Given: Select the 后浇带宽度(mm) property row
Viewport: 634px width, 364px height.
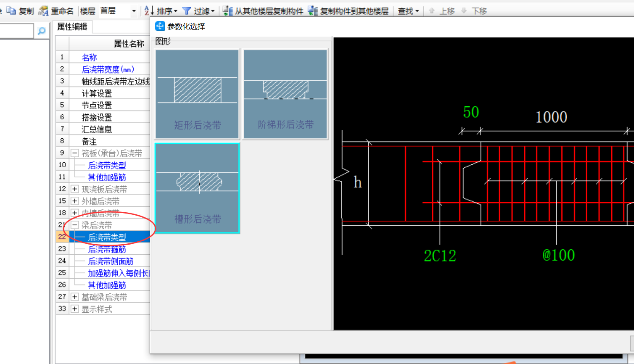Looking at the screenshot, I should pos(103,69).
